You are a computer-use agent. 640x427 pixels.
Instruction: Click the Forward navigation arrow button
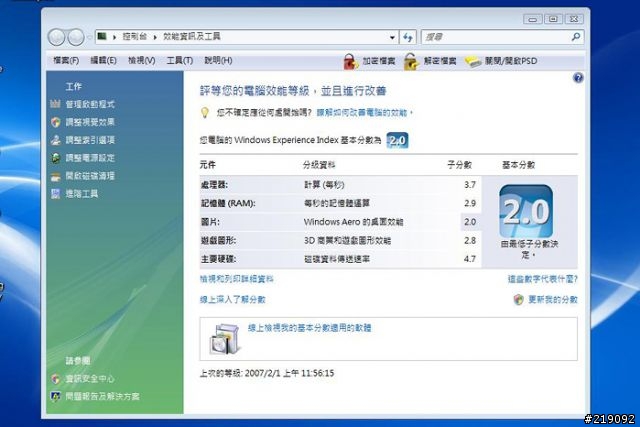coord(76,37)
